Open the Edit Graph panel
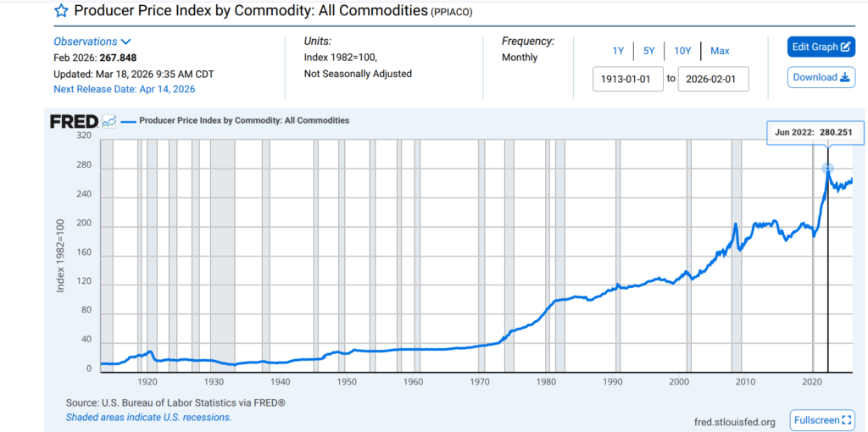 (x=821, y=47)
